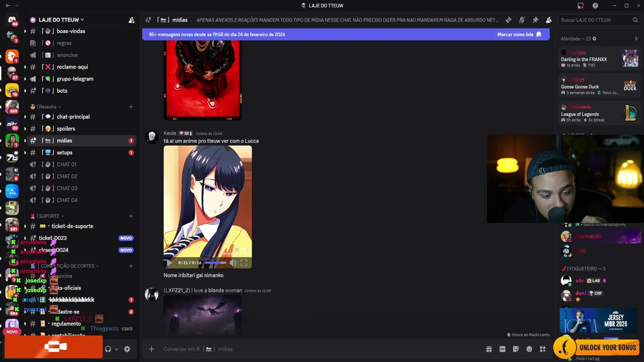Viewport: 644px width, 362px height.
Task: Open the Threads icon in channel header
Action: 509,20
